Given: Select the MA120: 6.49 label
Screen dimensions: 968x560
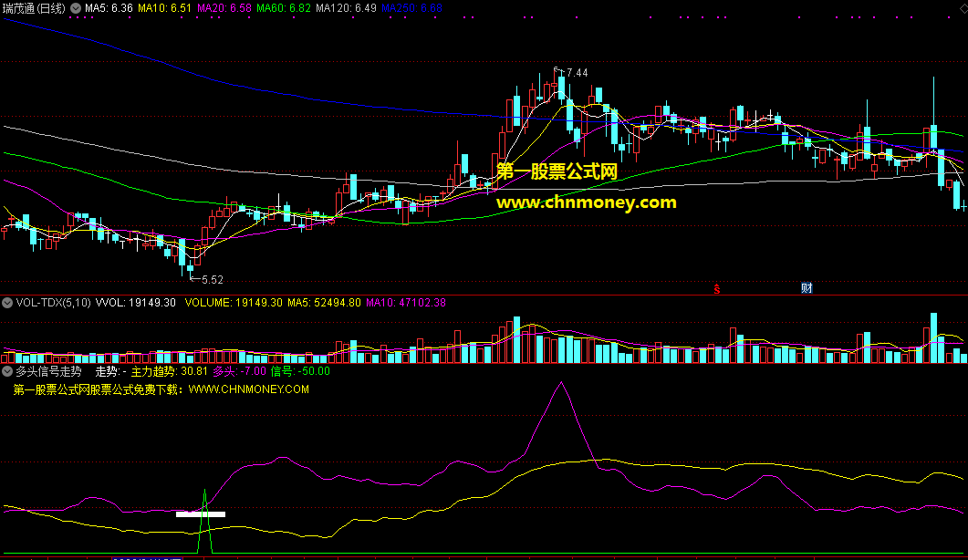Looking at the screenshot, I should tap(346, 8).
